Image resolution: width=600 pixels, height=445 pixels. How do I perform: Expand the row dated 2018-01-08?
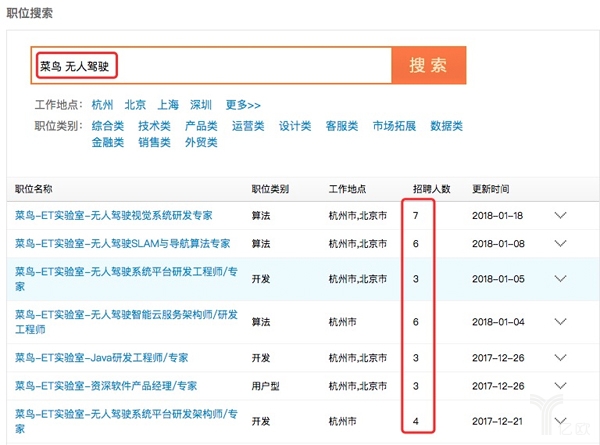point(560,243)
